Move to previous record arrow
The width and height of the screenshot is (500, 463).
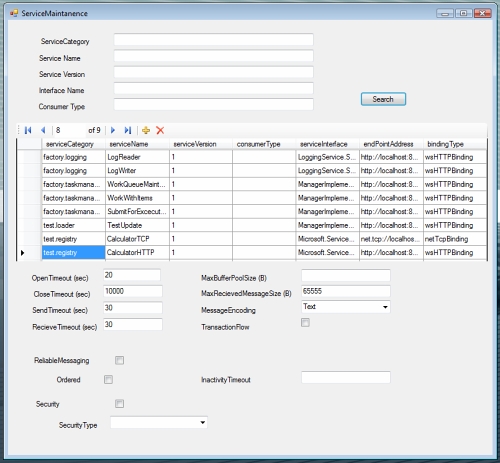tap(43, 130)
